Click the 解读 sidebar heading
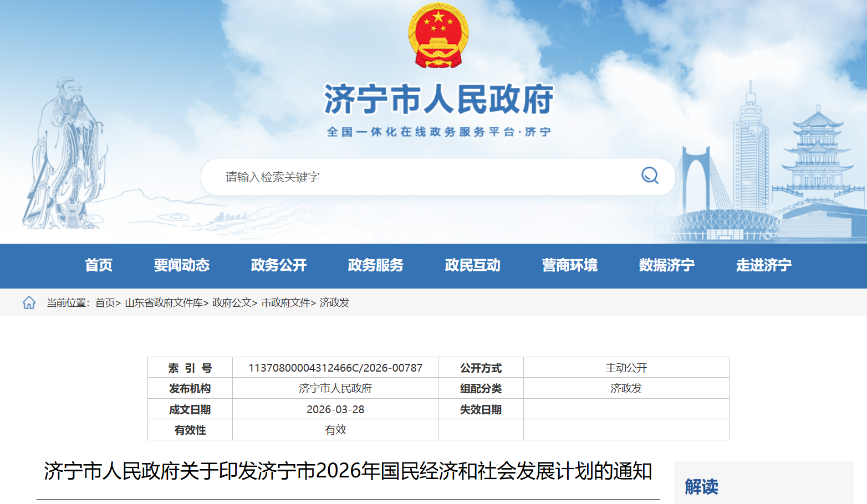Viewport: 867px width, 504px height. 701,487
